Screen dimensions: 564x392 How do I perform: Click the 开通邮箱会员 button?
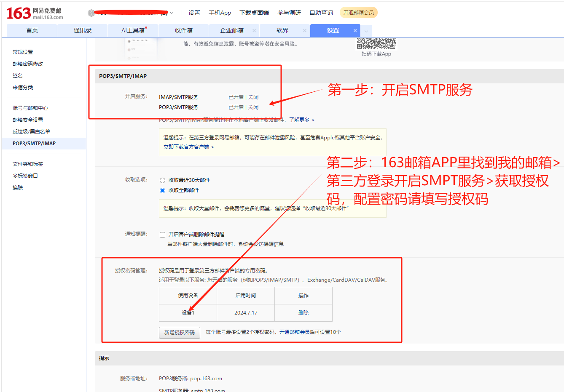tap(358, 13)
